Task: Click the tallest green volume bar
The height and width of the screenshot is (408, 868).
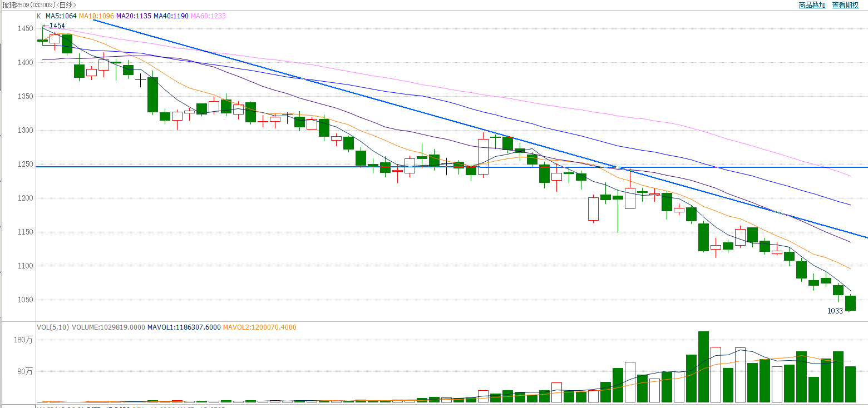Action: point(703,367)
